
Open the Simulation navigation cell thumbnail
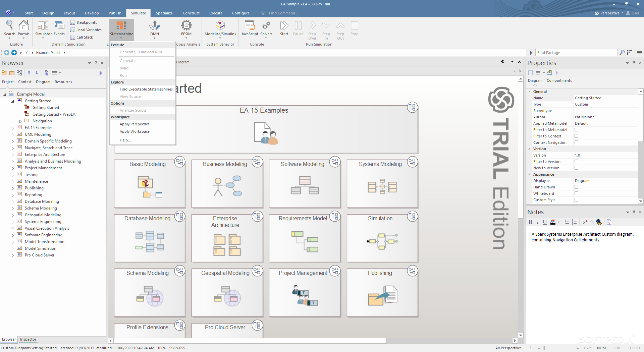click(x=382, y=238)
